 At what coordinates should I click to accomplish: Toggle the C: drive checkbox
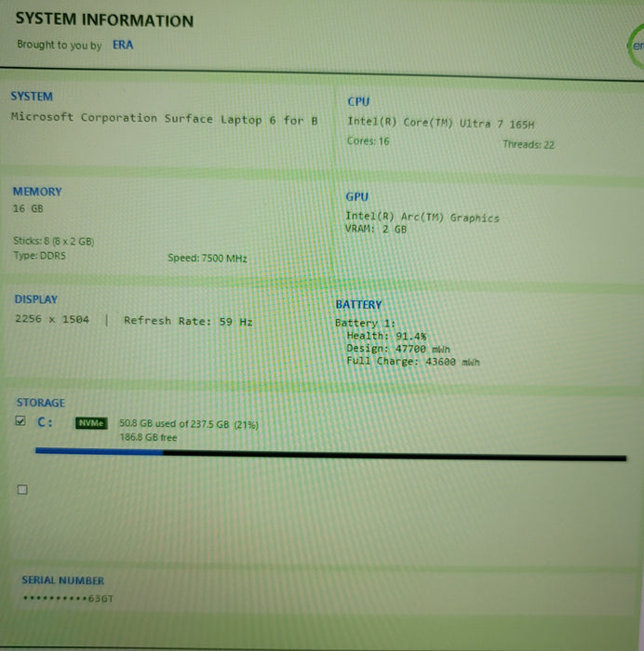click(20, 421)
